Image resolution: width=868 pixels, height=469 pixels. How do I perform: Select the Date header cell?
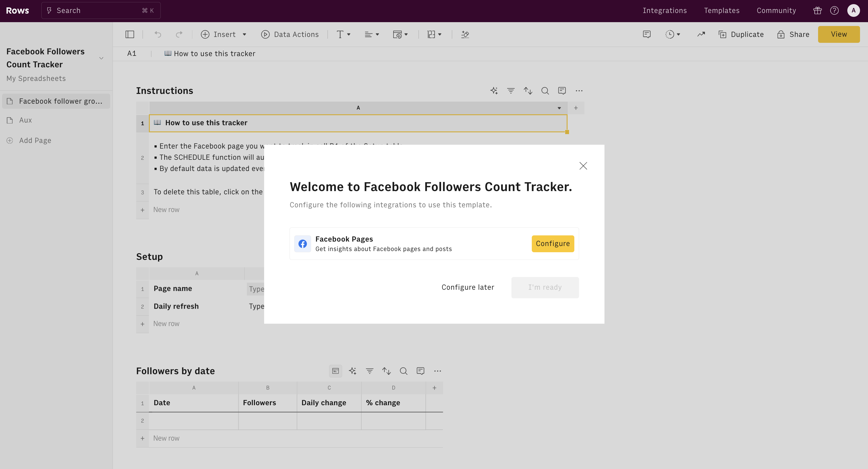tap(194, 403)
